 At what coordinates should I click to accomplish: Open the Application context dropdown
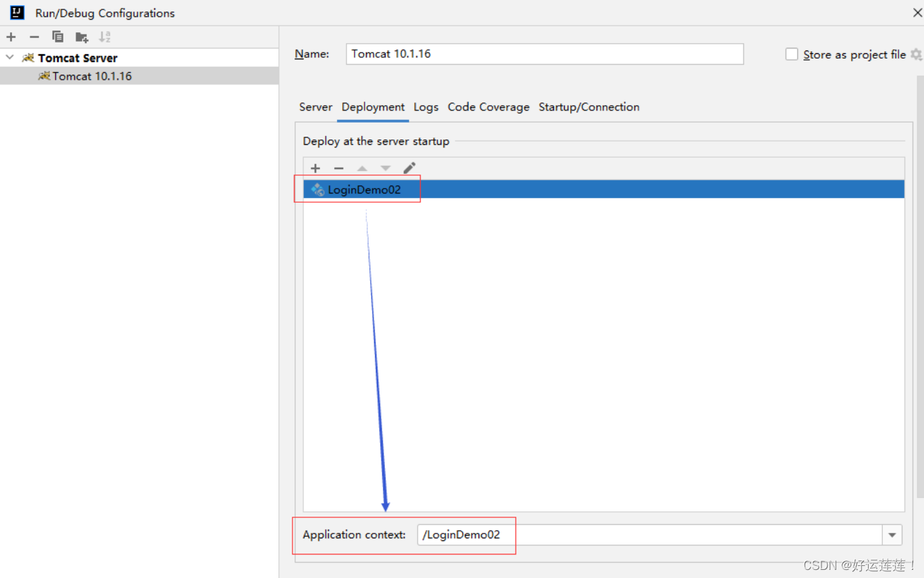tap(892, 535)
